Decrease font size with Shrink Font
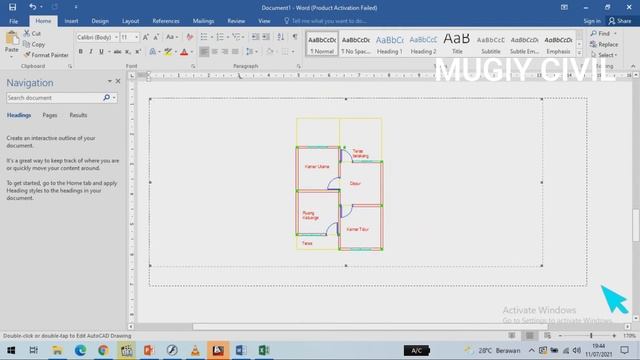640x360 pixels. click(x=156, y=37)
